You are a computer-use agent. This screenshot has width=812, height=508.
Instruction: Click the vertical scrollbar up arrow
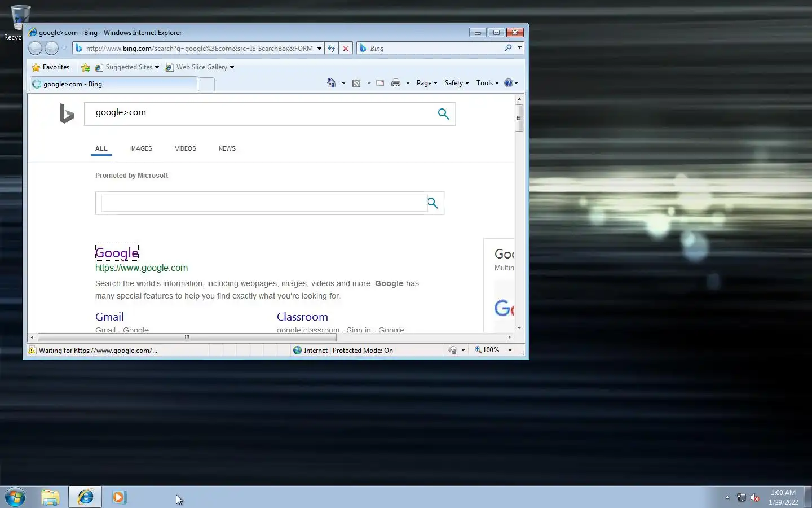(x=519, y=99)
